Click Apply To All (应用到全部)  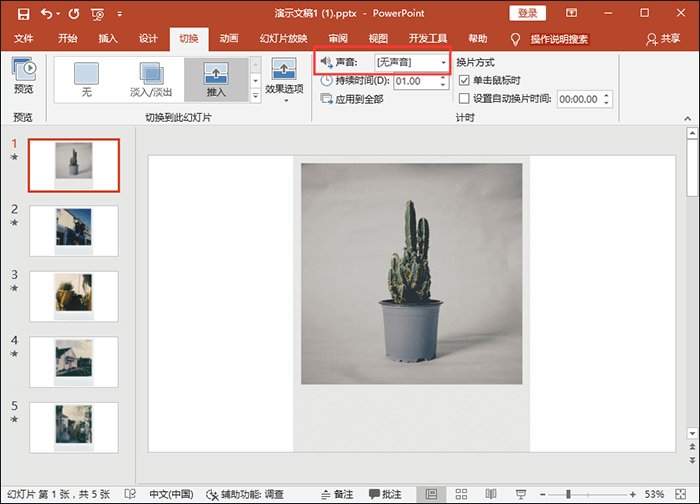(352, 99)
